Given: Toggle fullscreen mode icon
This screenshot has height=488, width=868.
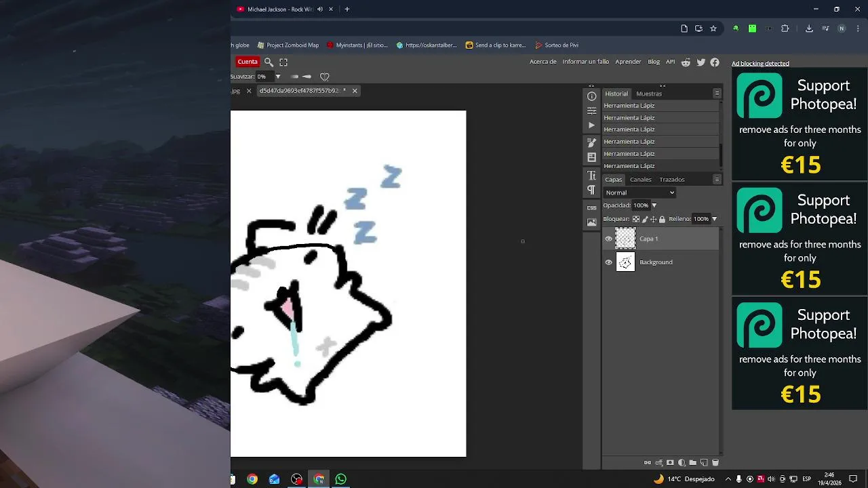Looking at the screenshot, I should tap(283, 62).
